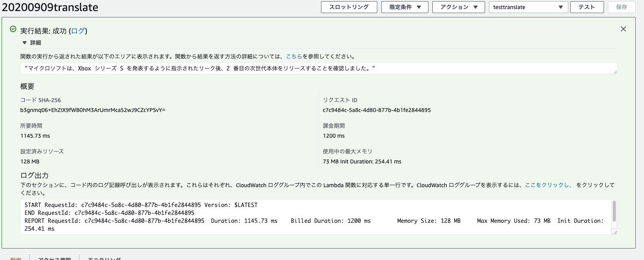Click inside the returned result text box

point(319,68)
